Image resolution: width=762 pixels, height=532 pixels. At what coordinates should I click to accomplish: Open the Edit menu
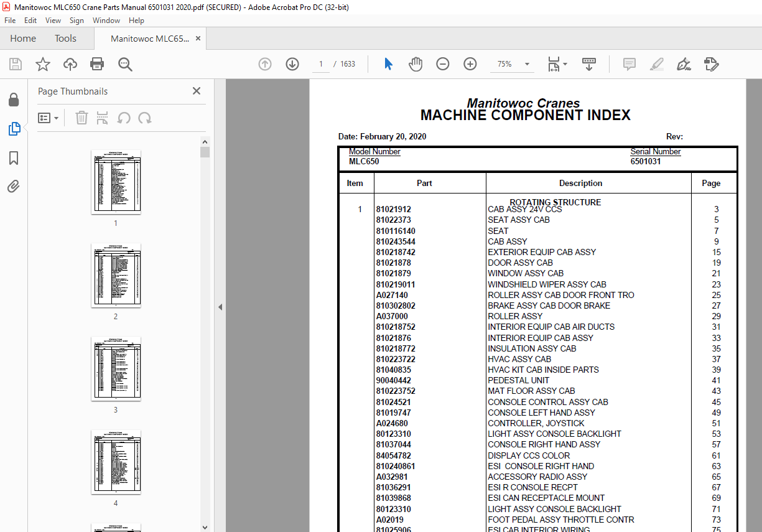pos(30,21)
